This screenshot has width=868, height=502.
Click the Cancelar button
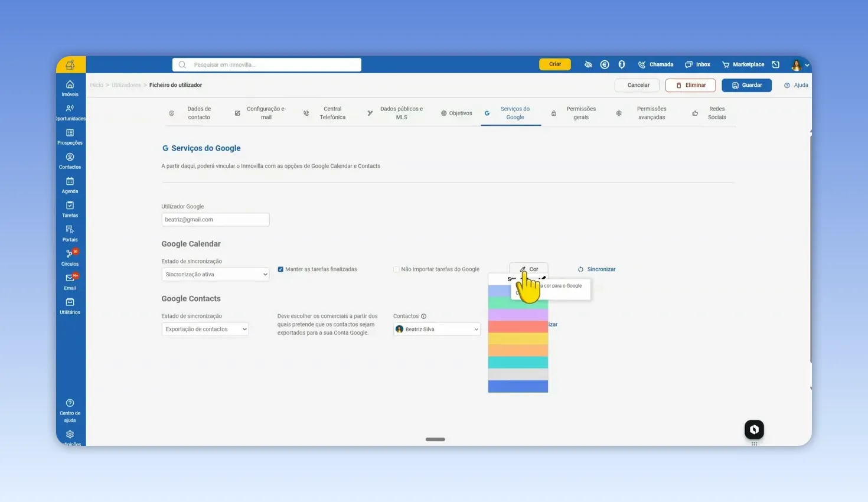tap(638, 85)
